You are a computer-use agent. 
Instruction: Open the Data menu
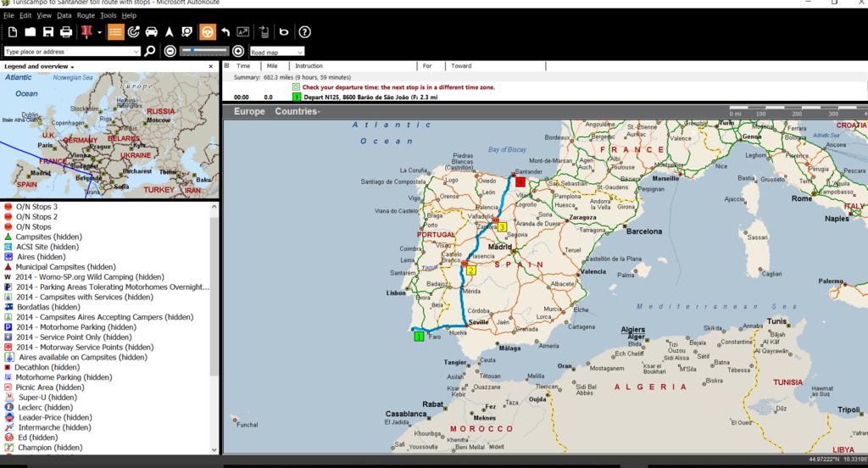pos(64,15)
